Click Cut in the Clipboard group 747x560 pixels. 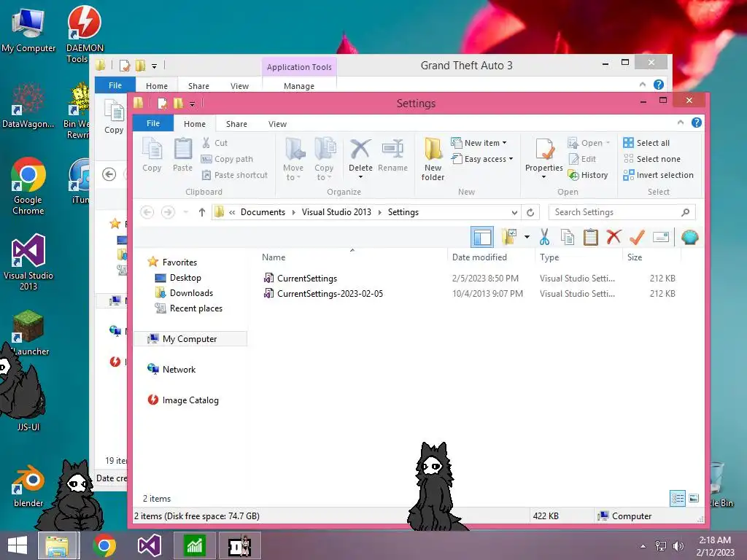(214, 143)
